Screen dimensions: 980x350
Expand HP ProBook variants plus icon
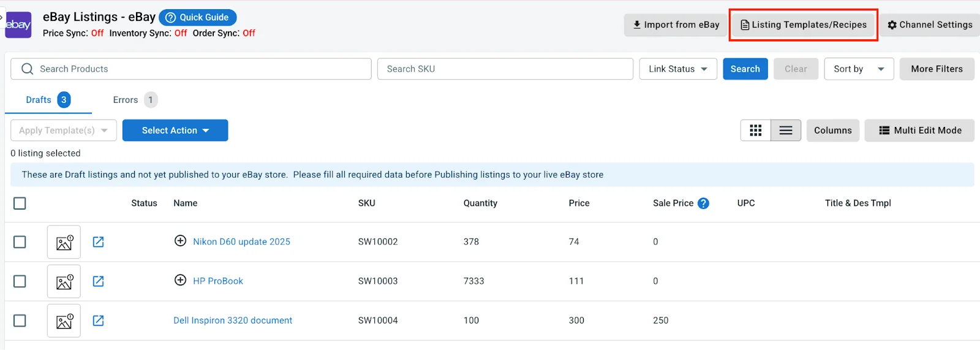click(180, 280)
